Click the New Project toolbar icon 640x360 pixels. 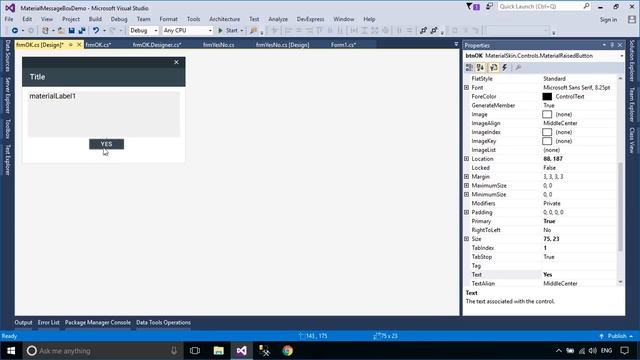pos(45,31)
